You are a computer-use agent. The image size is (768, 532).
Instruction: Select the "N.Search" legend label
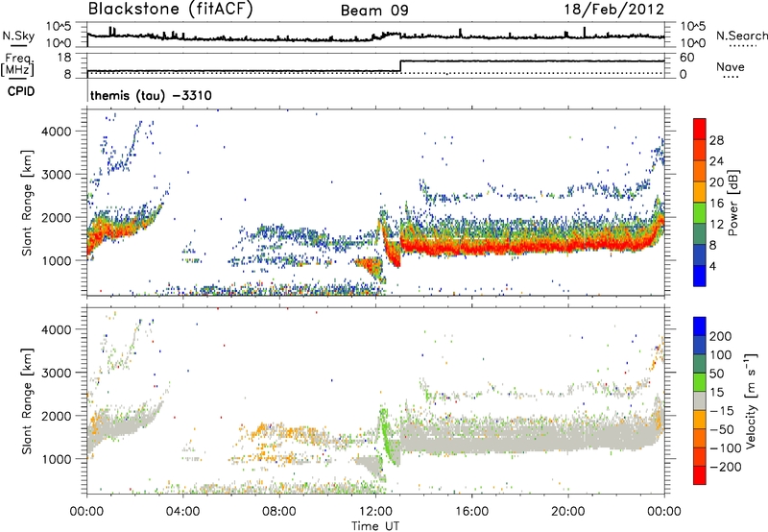coord(741,36)
